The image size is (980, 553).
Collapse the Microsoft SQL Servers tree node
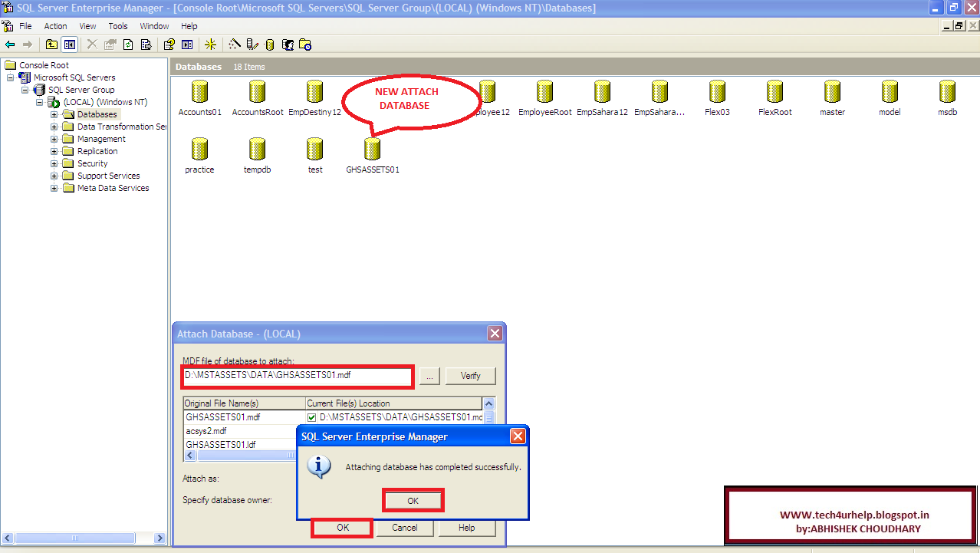click(10, 77)
